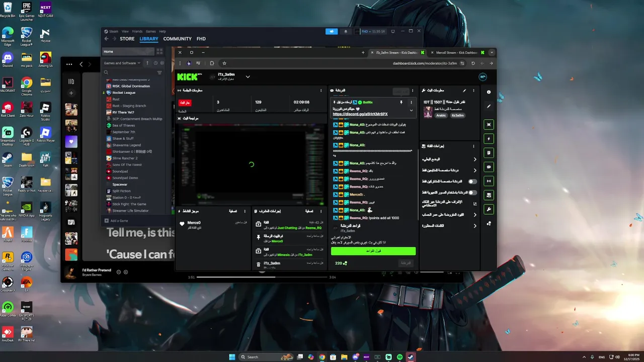Expand the pinned BotRix message chevron
The width and height of the screenshot is (644, 362).
411,110
